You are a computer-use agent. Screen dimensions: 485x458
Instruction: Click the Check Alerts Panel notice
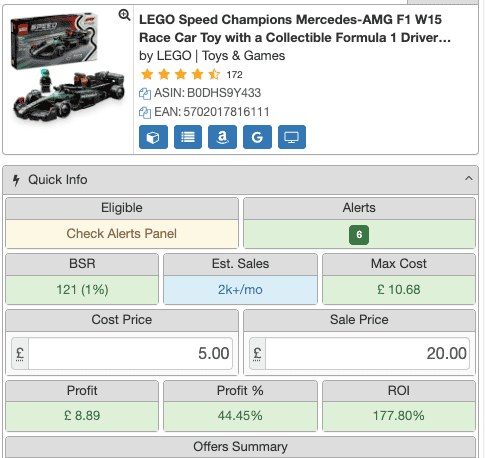pos(122,234)
